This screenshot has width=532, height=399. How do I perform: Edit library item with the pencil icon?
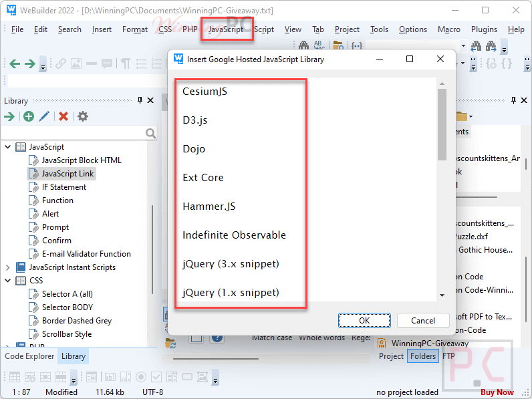[x=44, y=116]
